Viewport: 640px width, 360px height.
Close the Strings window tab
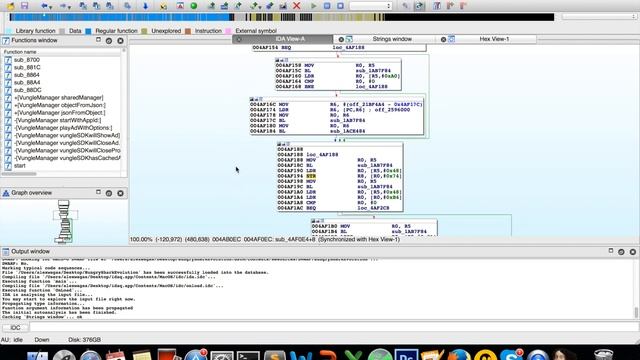point(341,40)
